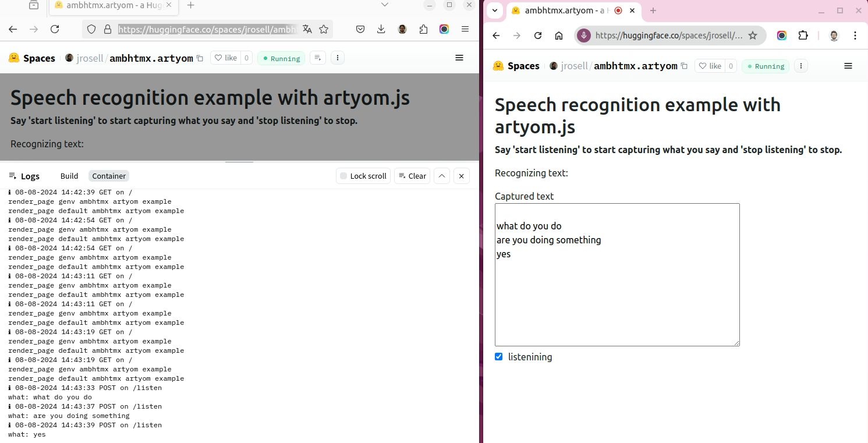This screenshot has width=868, height=443.
Task: Open Chrome tab search dropdown arrow
Action: [x=495, y=10]
